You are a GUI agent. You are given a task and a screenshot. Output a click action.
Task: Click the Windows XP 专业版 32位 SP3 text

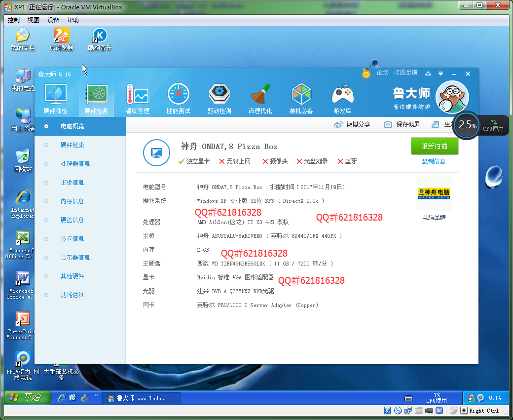coord(236,201)
